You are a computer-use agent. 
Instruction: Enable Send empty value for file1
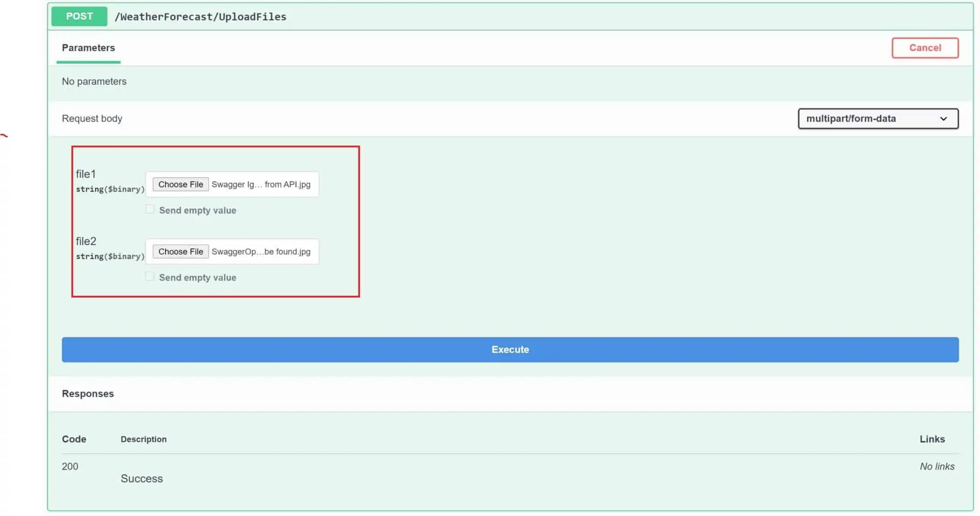tap(149, 209)
